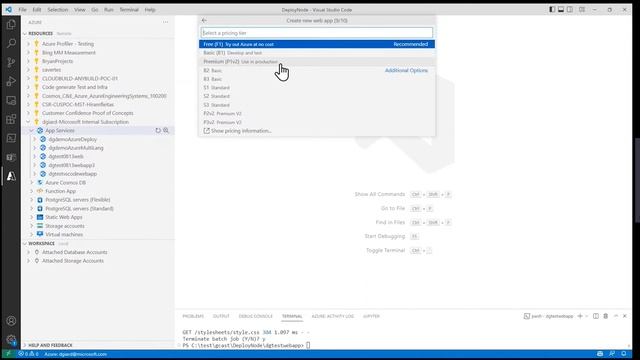
Task: Select Free (F1) pricing tier
Action: pyautogui.click(x=317, y=44)
